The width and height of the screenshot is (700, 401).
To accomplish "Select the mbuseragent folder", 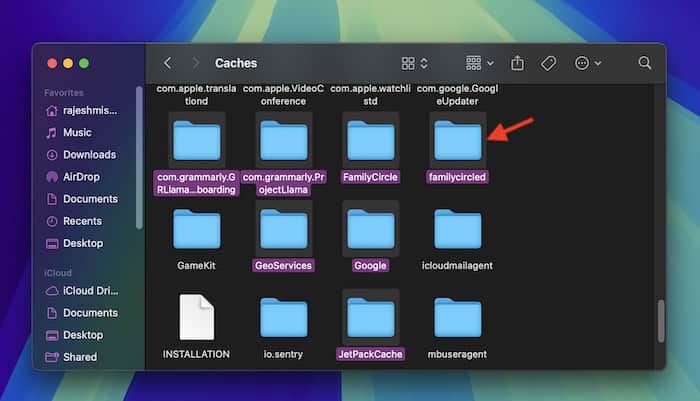I will coord(458,318).
